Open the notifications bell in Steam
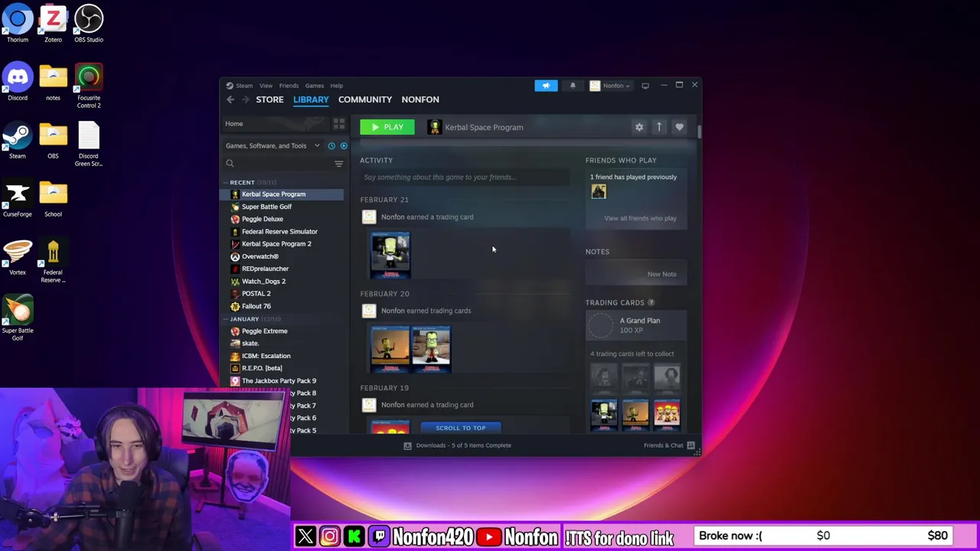Screen dimensions: 980x551 573,86
